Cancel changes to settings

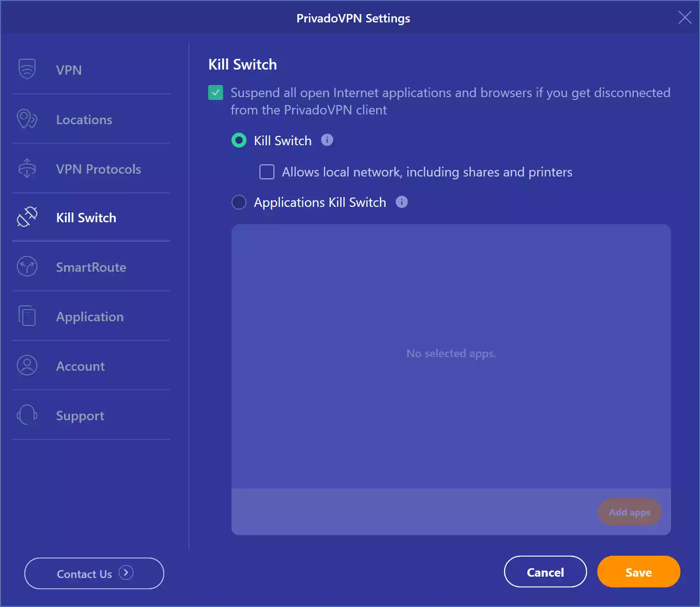[x=545, y=572]
